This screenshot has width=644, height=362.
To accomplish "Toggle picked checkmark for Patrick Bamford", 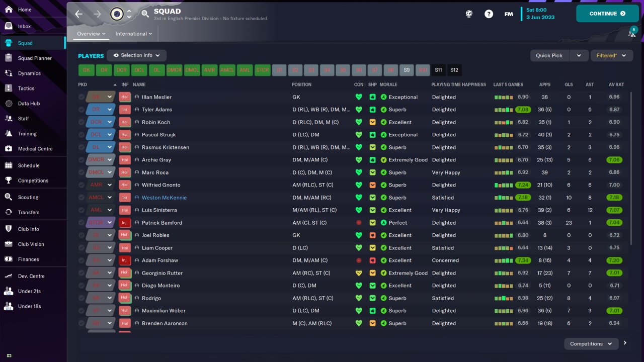I will (x=82, y=223).
